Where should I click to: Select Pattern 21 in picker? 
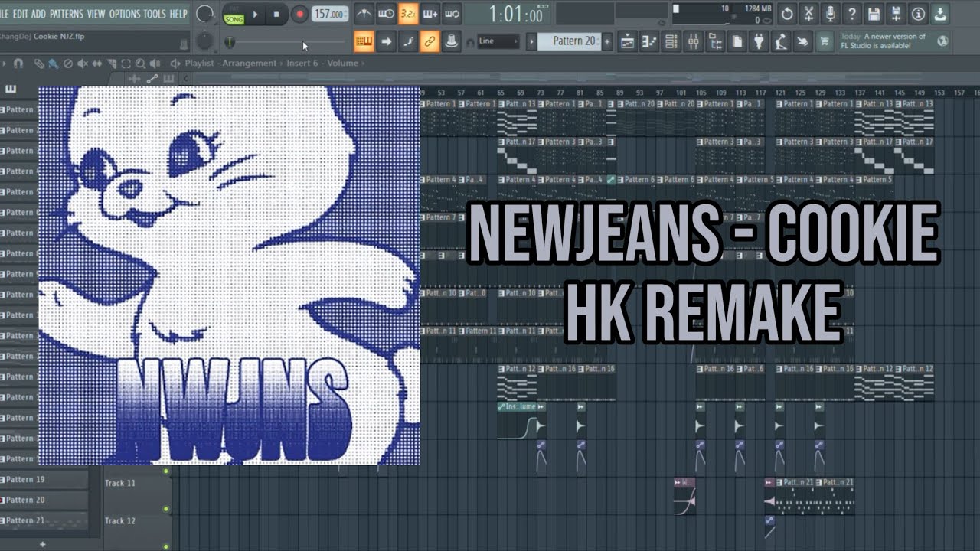click(x=43, y=520)
